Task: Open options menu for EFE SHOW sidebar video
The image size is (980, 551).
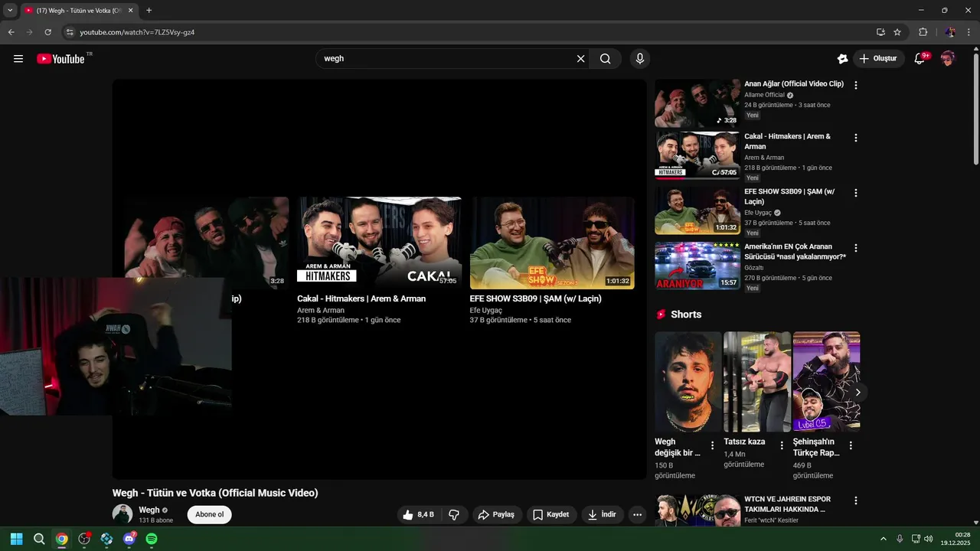Action: [x=856, y=193]
